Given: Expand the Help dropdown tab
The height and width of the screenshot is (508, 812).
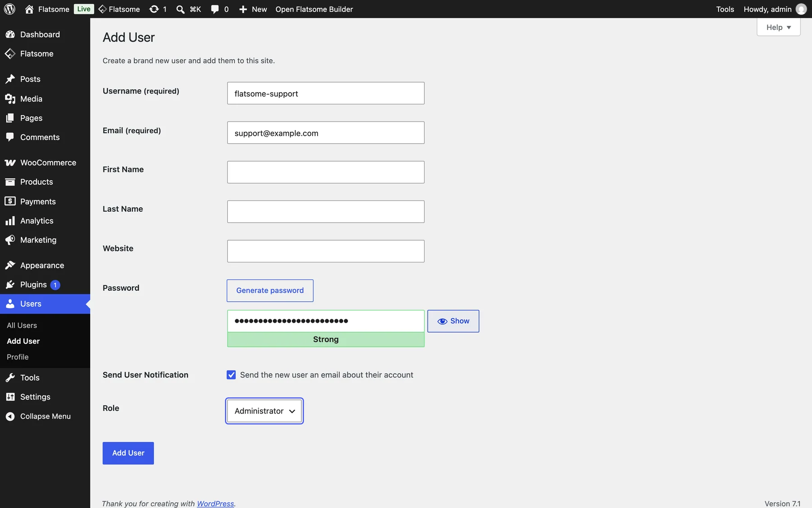Looking at the screenshot, I should (x=779, y=27).
